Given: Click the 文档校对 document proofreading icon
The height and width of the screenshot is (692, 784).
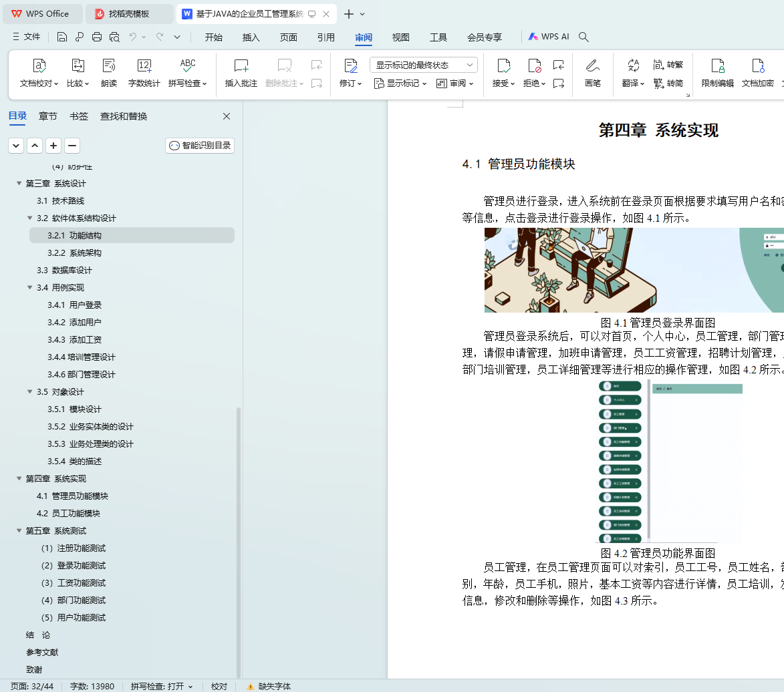Looking at the screenshot, I should click(x=39, y=65).
